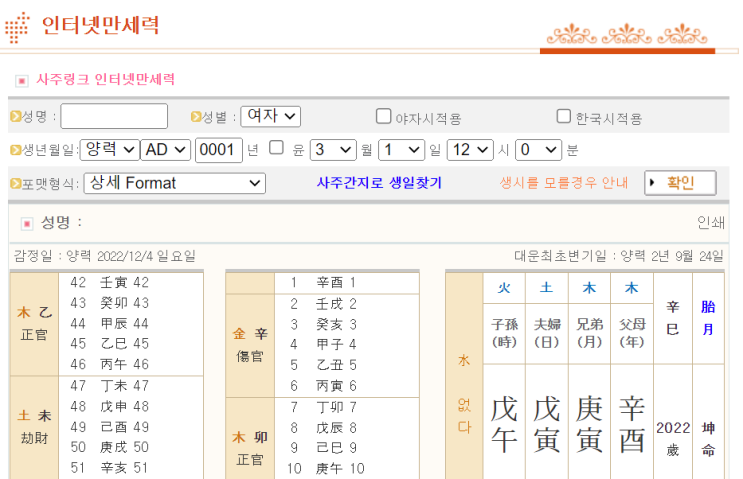Screen dimensions: 743x479
Task: Click the 夫婦 (日) column header
Action: [x=546, y=334]
